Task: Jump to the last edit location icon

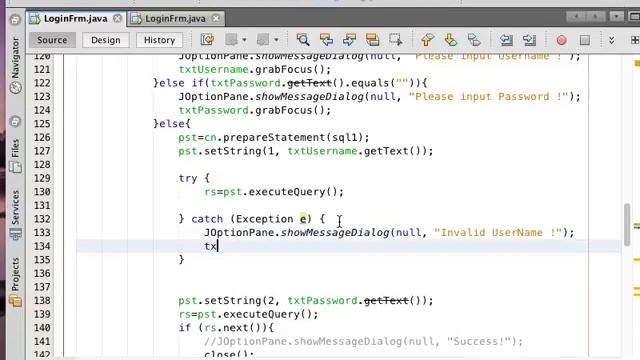Action: pyautogui.click(x=207, y=40)
